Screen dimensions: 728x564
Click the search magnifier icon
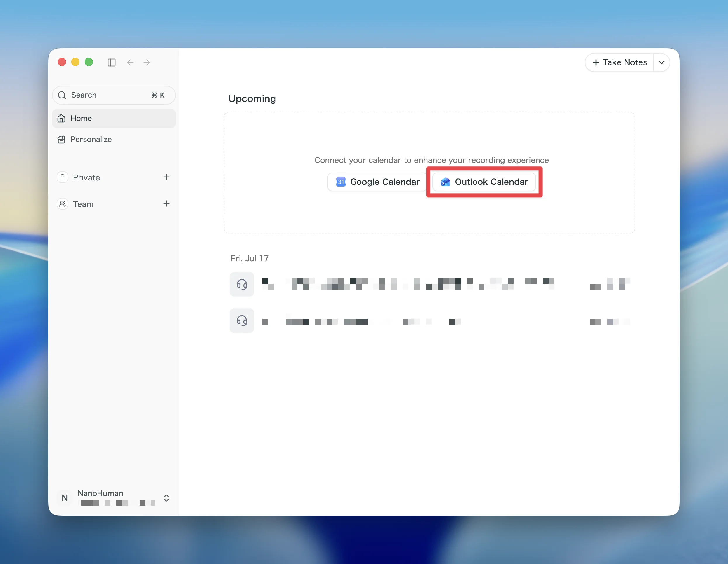(x=62, y=95)
